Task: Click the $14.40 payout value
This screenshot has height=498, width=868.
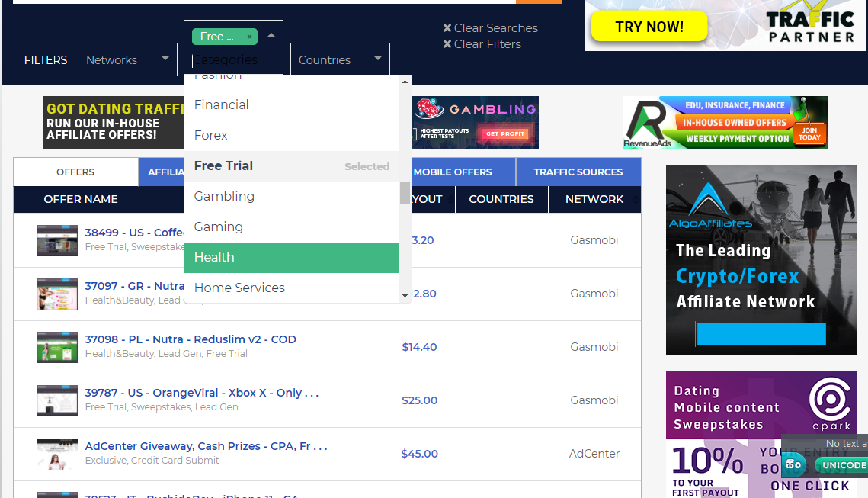Action: point(419,347)
